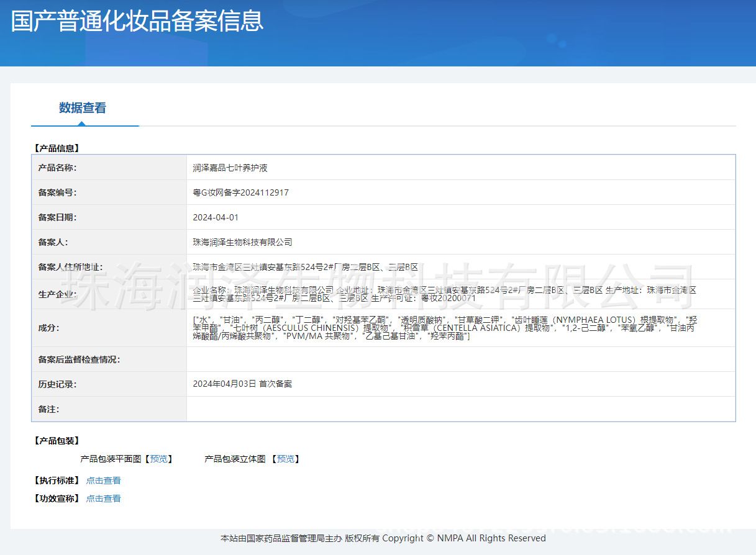Preview the 产品包装立体图 image
This screenshot has width=756, height=555.
pos(286,459)
